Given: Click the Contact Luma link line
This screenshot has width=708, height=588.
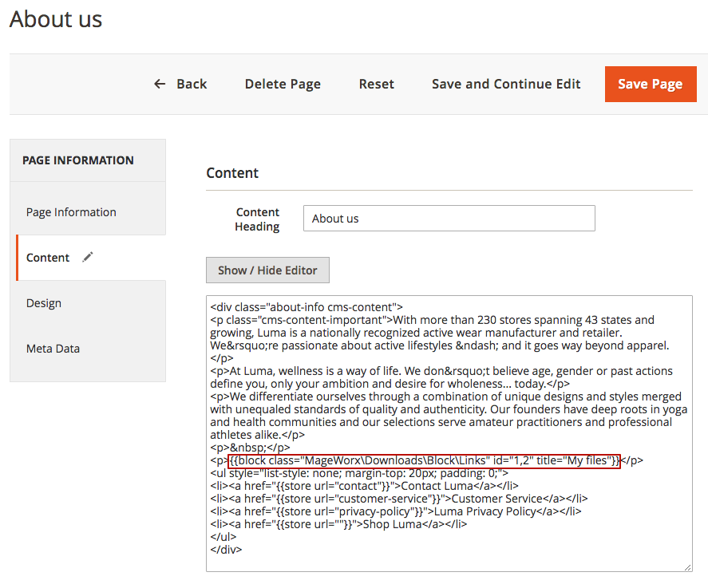Looking at the screenshot, I should coord(364,486).
